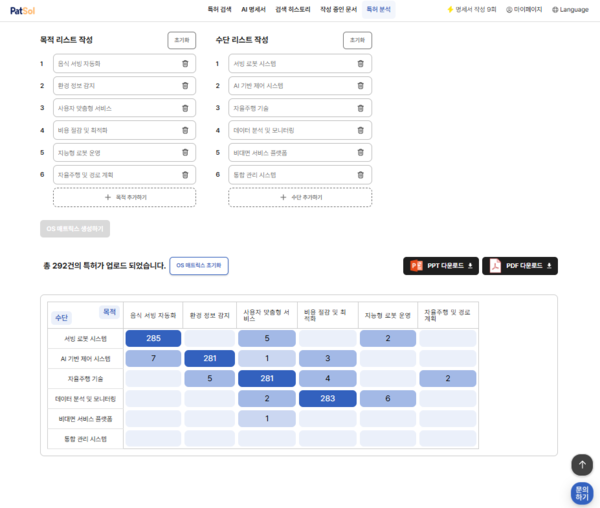The height and width of the screenshot is (508, 600).
Task: Delete the first purpose item 음식 서빙 자동화
Action: pyautogui.click(x=185, y=63)
